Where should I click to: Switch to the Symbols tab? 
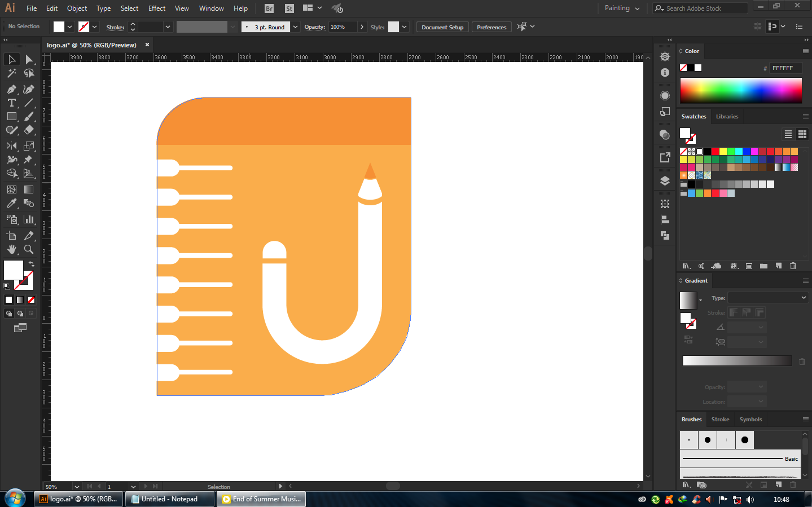[x=750, y=420]
